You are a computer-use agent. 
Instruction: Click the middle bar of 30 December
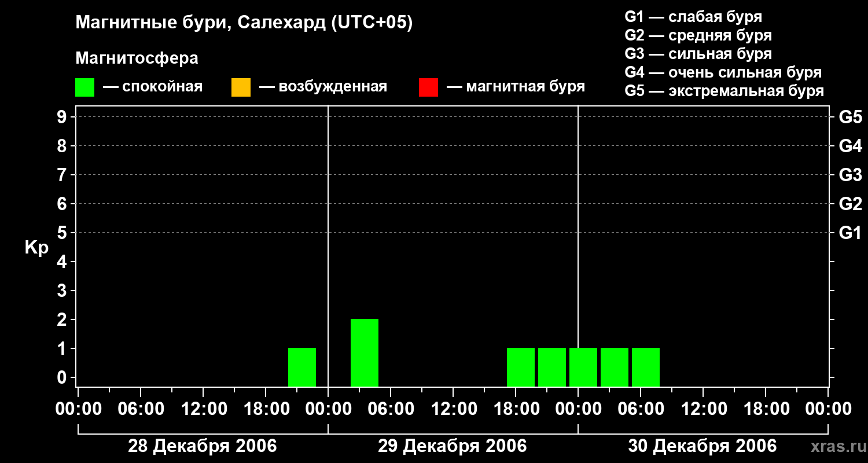click(615, 367)
